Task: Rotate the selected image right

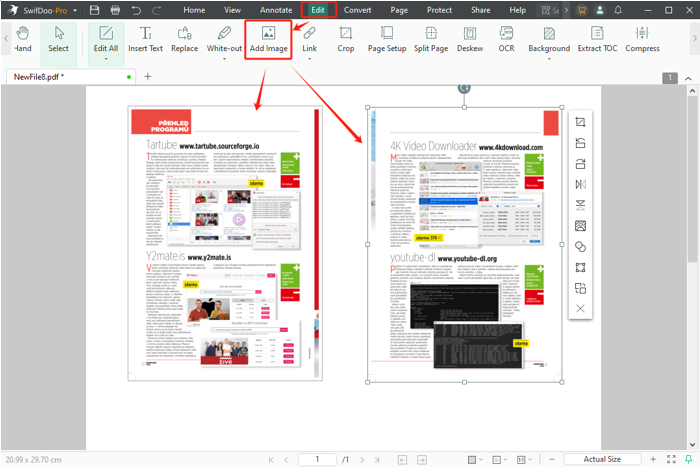Action: coord(580,163)
